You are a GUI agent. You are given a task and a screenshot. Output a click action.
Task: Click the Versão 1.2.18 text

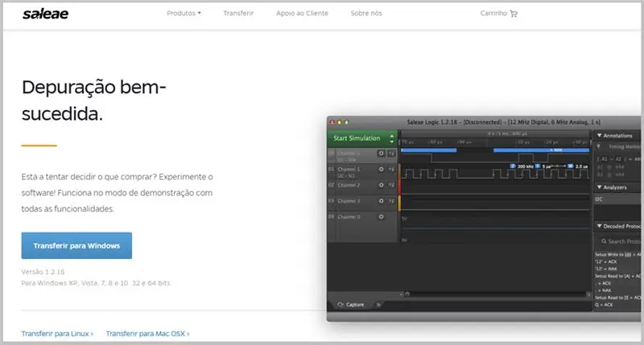point(43,272)
